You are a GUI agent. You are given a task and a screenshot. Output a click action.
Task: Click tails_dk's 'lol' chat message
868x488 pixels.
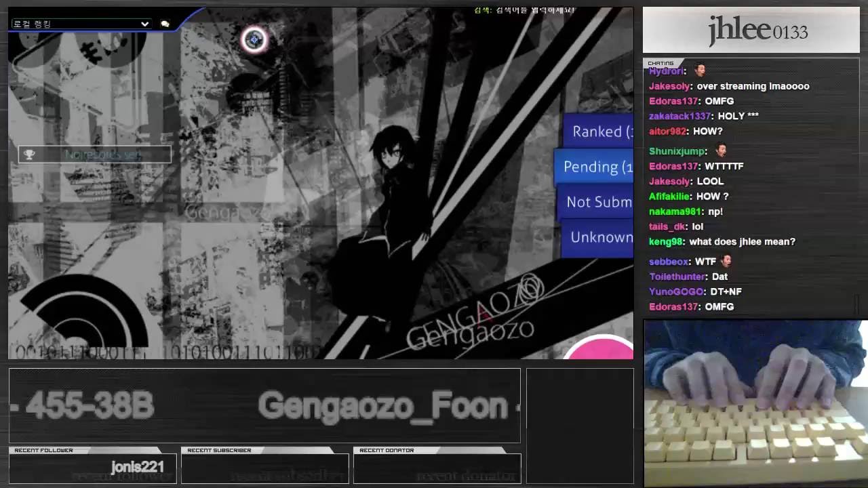(698, 226)
